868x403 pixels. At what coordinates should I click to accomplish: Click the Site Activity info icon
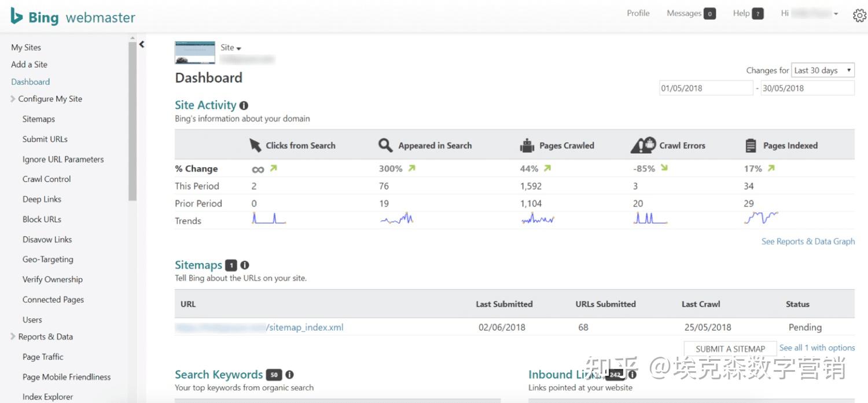[244, 105]
